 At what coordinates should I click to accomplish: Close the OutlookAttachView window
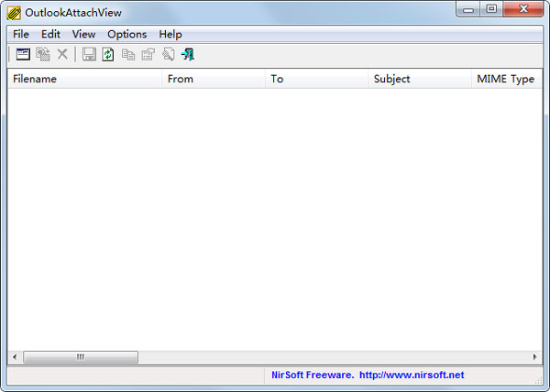point(523,9)
